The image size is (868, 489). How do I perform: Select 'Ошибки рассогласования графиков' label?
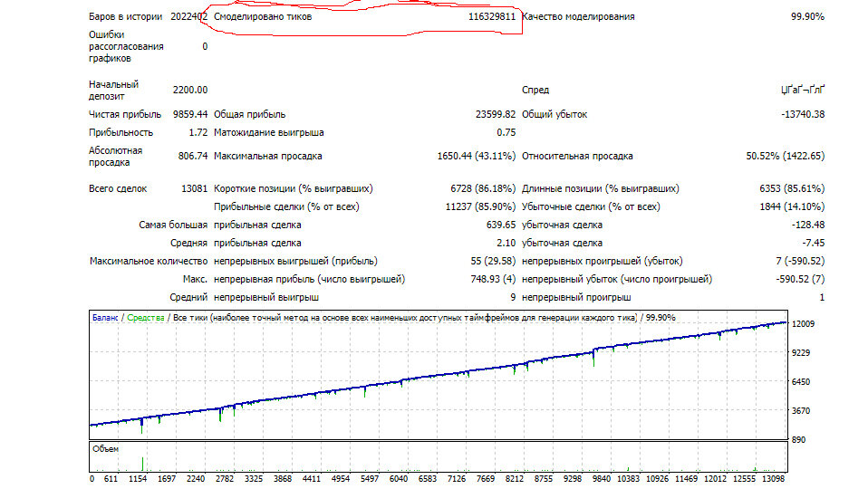point(126,46)
